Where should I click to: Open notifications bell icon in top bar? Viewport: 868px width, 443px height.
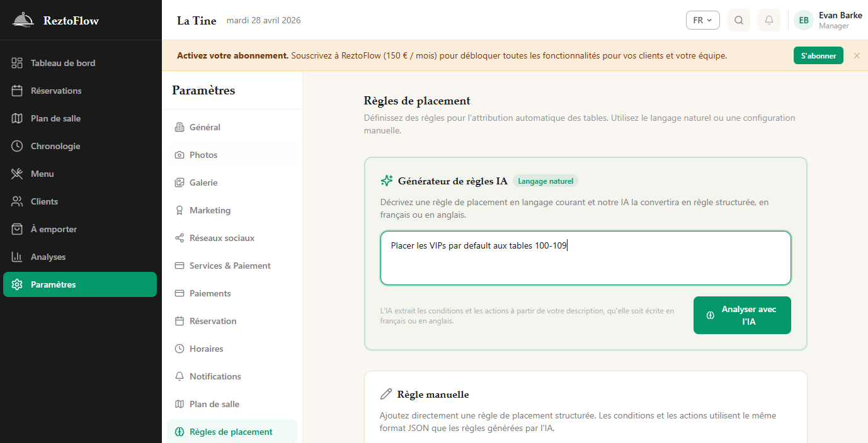coord(769,20)
